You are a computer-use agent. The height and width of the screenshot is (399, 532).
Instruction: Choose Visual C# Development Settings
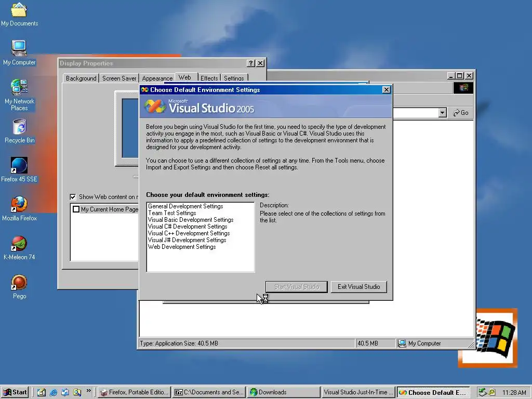(188, 227)
